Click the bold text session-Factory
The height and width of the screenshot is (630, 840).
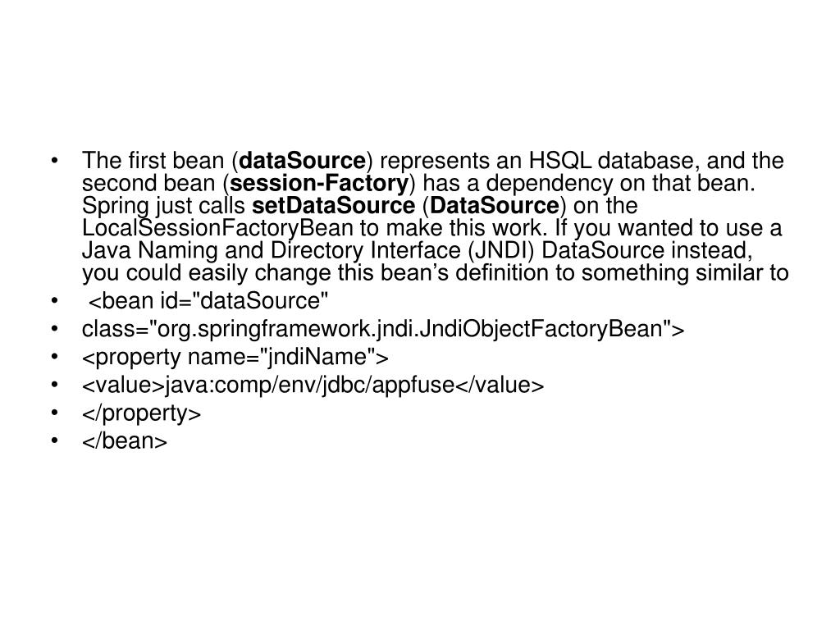tap(319, 183)
